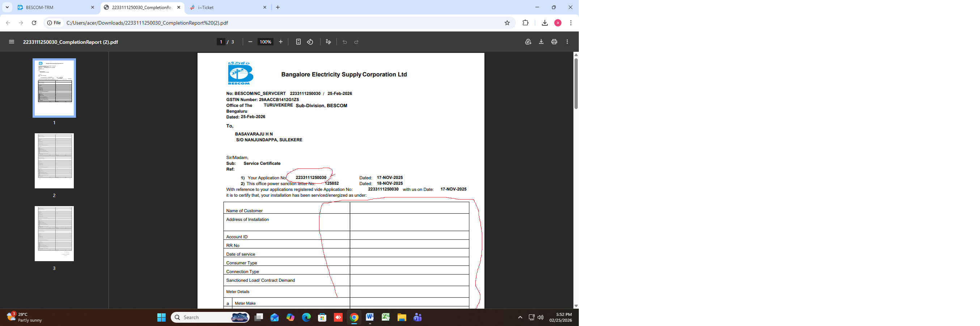Screen dimensions: 980x326
Task: Click the redo icon in the PDF toolbar
Action: point(356,42)
